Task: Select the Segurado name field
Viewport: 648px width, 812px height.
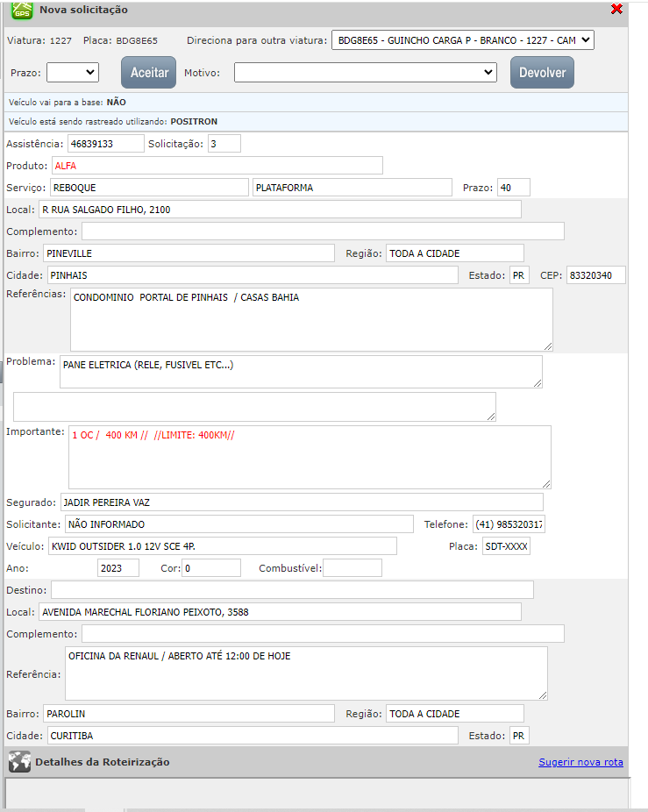Action: pyautogui.click(x=302, y=502)
